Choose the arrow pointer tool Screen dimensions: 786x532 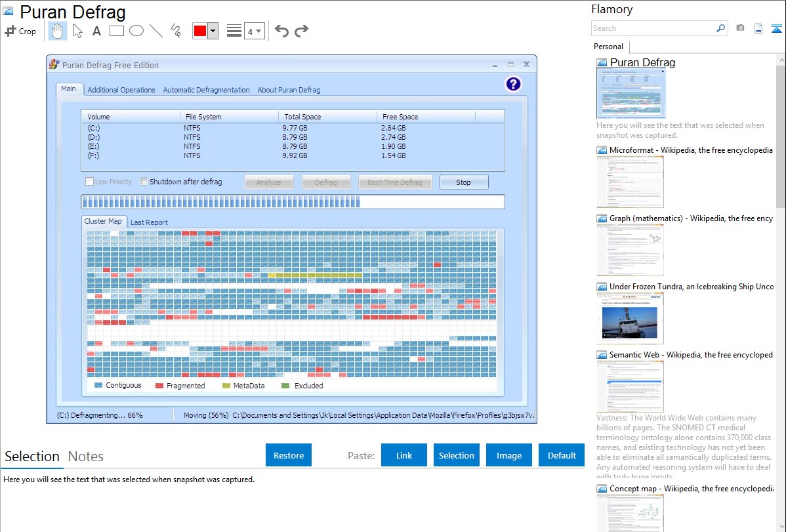click(x=77, y=31)
